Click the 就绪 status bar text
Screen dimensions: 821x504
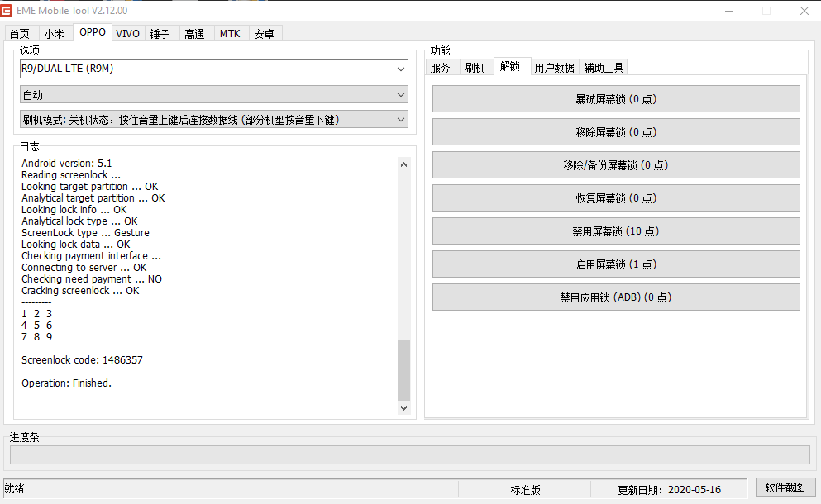[x=15, y=489]
